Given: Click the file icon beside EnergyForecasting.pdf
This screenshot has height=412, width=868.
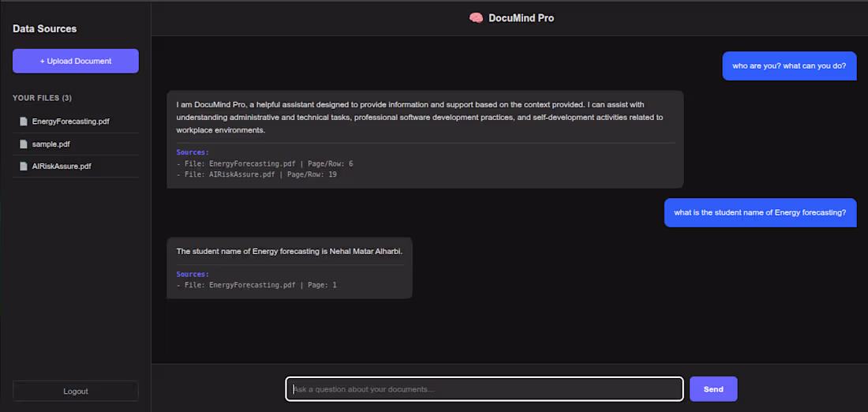Looking at the screenshot, I should [x=23, y=122].
